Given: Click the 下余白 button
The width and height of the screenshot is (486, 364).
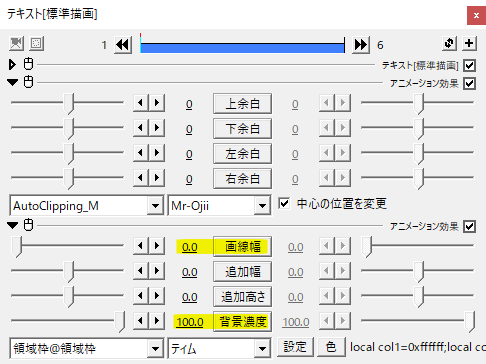Looking at the screenshot, I should (x=242, y=129).
